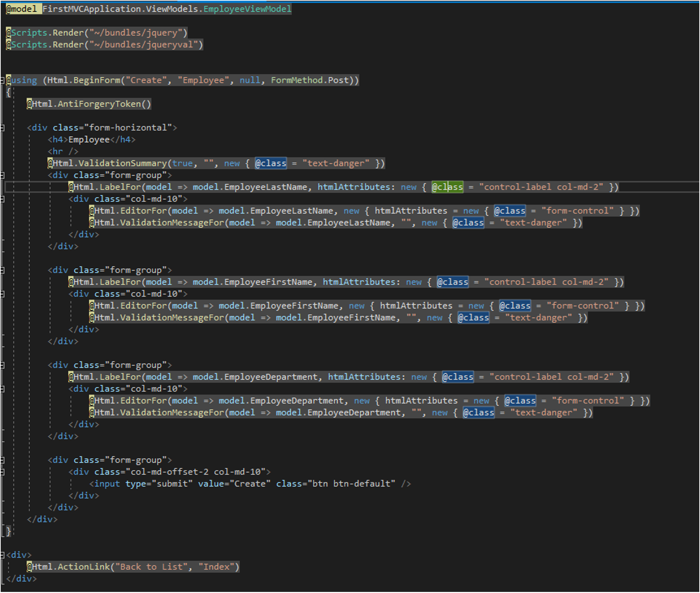Click @class in the ValidationSummary line

click(271, 164)
